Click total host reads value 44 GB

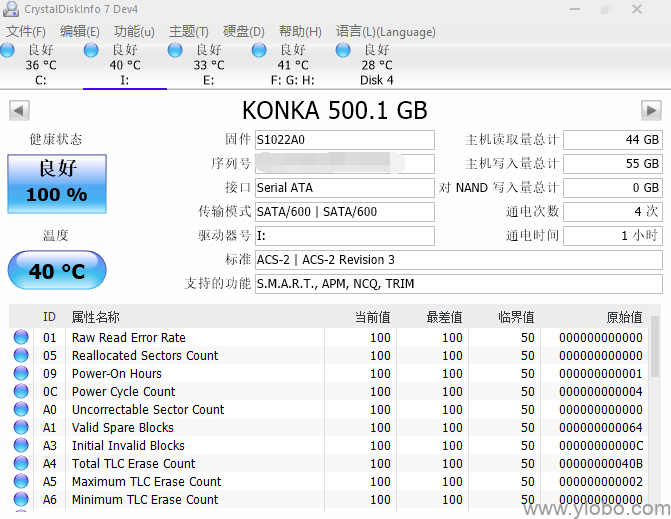[x=613, y=140]
